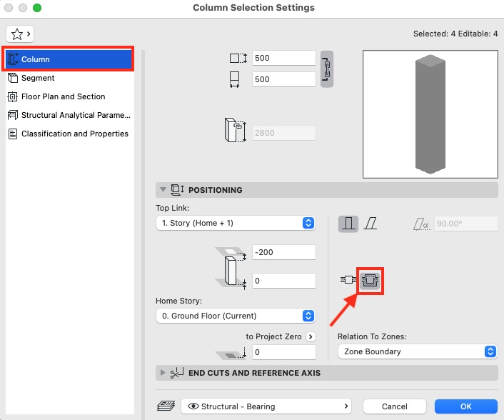Click the OK button
Image resolution: width=504 pixels, height=420 pixels.
[x=465, y=406]
